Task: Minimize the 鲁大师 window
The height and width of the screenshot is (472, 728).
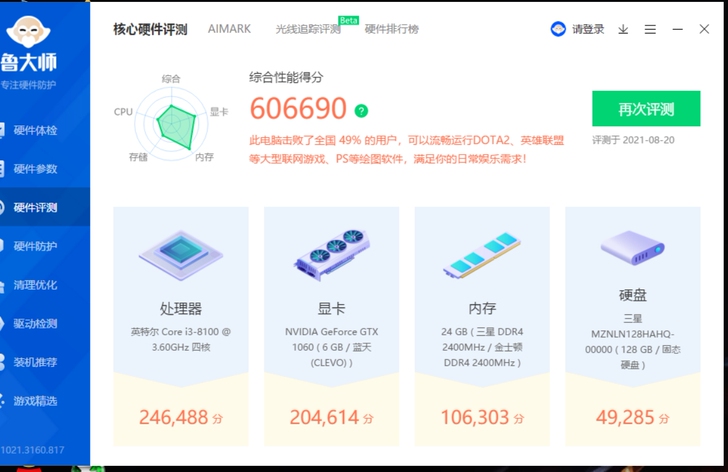Action: click(677, 29)
